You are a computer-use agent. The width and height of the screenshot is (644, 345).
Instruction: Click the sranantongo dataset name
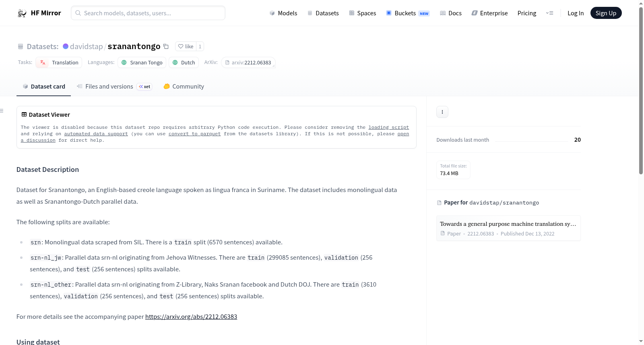coord(134,46)
